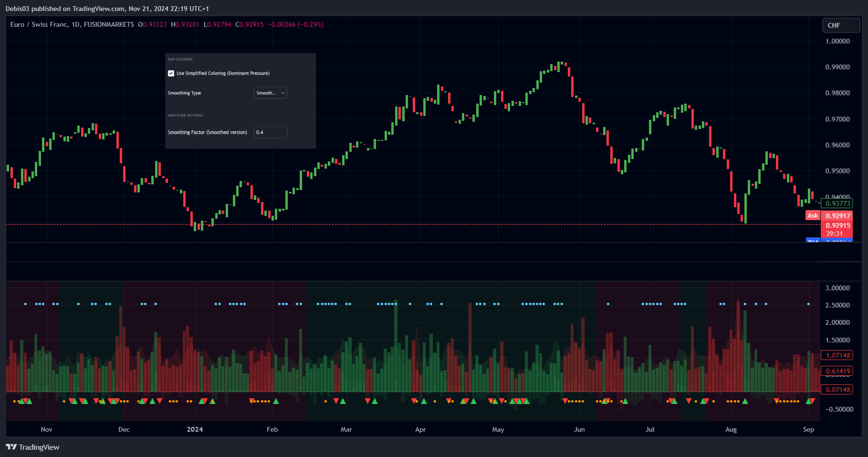Toggle Use Simplified Coloring checkbox

171,73
